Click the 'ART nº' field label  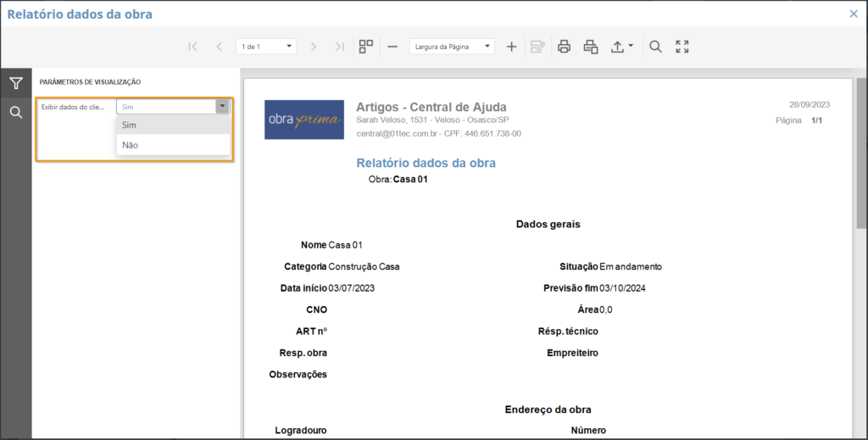tap(311, 331)
